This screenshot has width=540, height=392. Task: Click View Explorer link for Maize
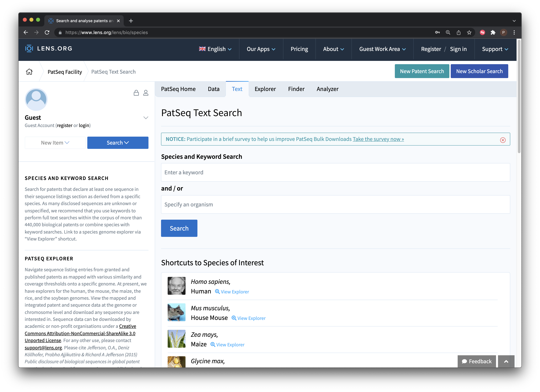tap(230, 344)
